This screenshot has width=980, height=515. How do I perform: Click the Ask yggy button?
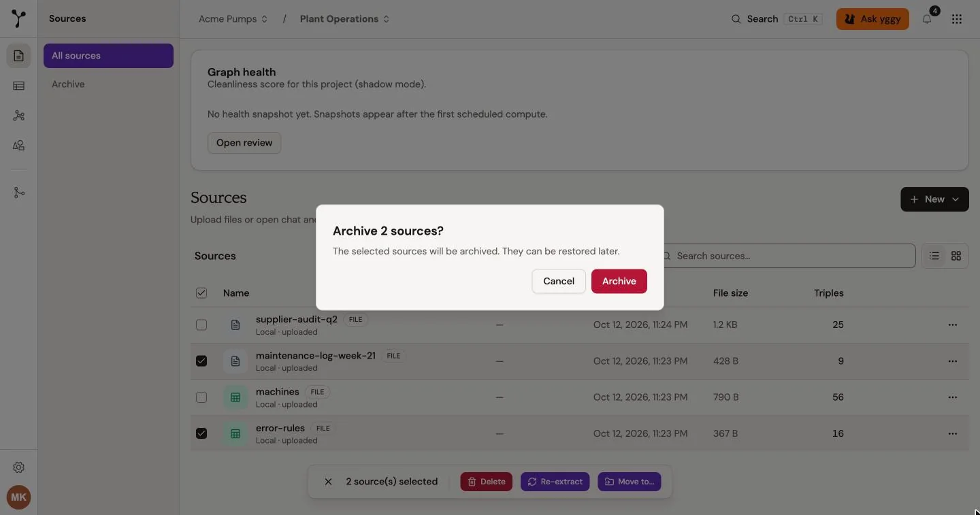872,19
